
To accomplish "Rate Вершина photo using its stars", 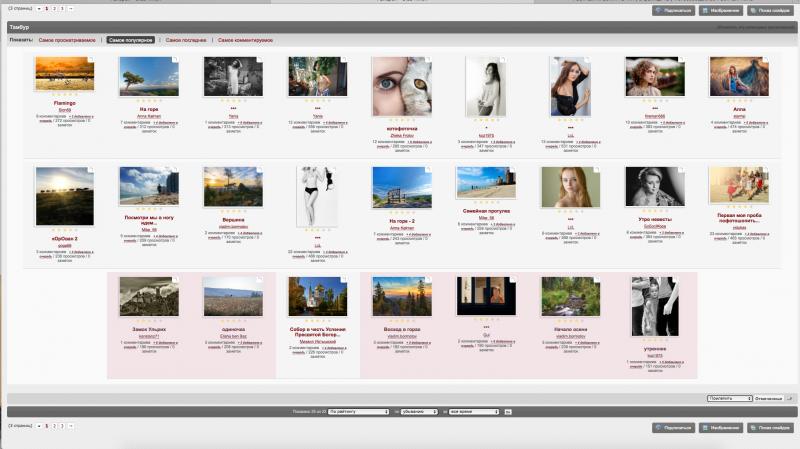I will pos(233,211).
